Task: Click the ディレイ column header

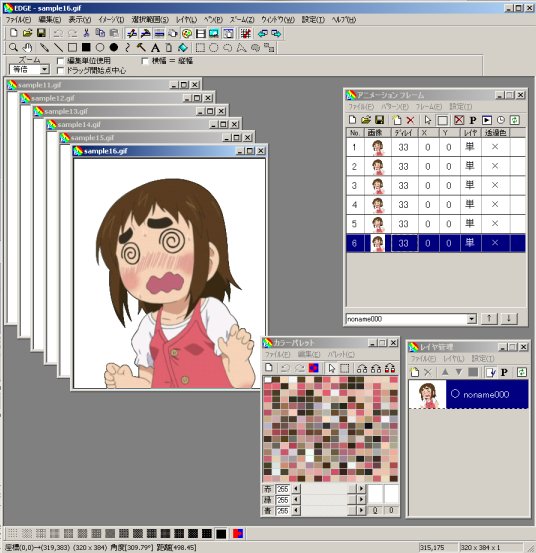Action: pos(404,133)
